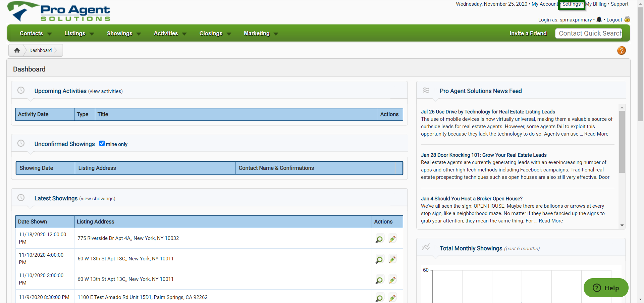This screenshot has width=644, height=303.
Task: Click the Showing Date column header
Action: tap(46, 168)
